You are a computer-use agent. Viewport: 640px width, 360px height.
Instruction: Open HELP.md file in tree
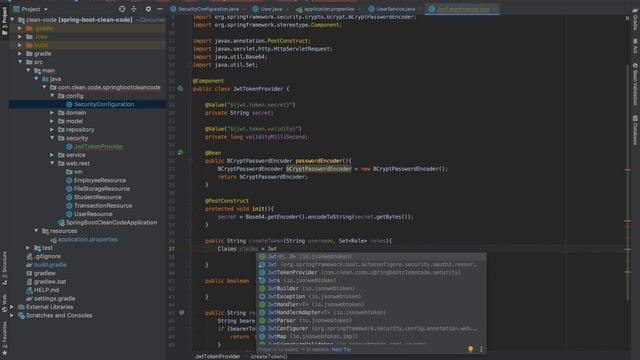(x=46, y=290)
